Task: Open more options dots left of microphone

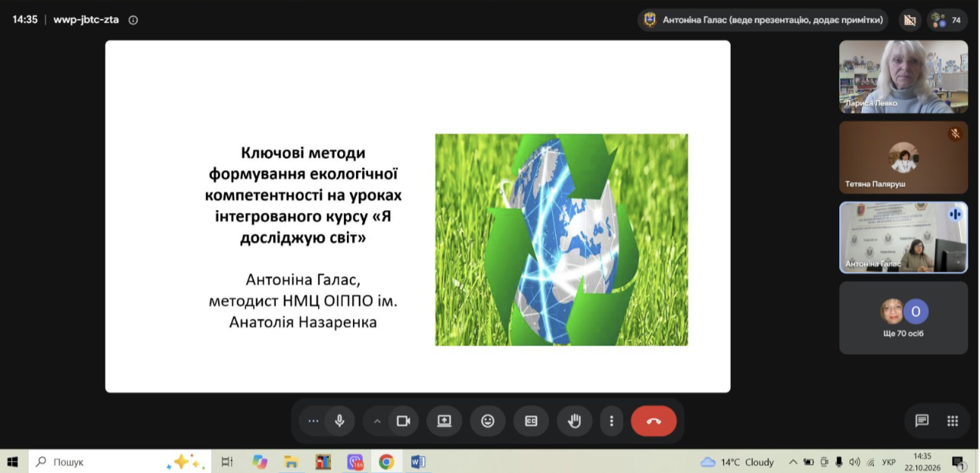Action: coord(313,421)
